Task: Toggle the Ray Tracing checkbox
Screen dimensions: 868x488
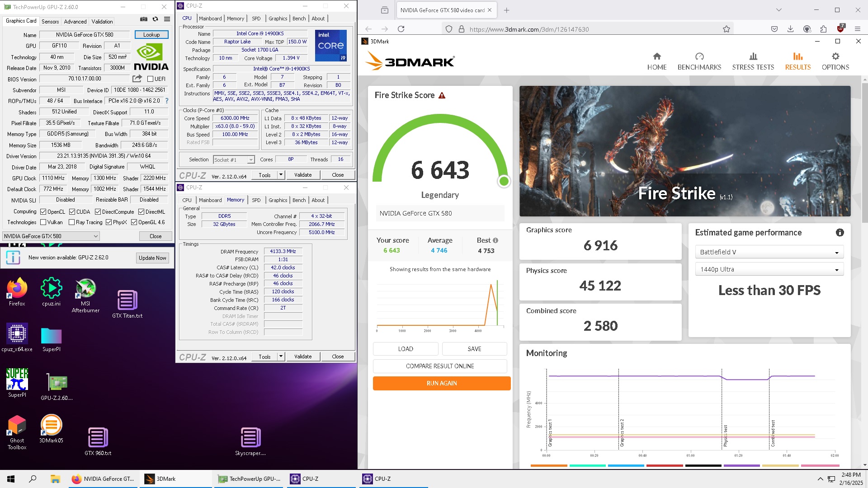Action: pos(71,222)
